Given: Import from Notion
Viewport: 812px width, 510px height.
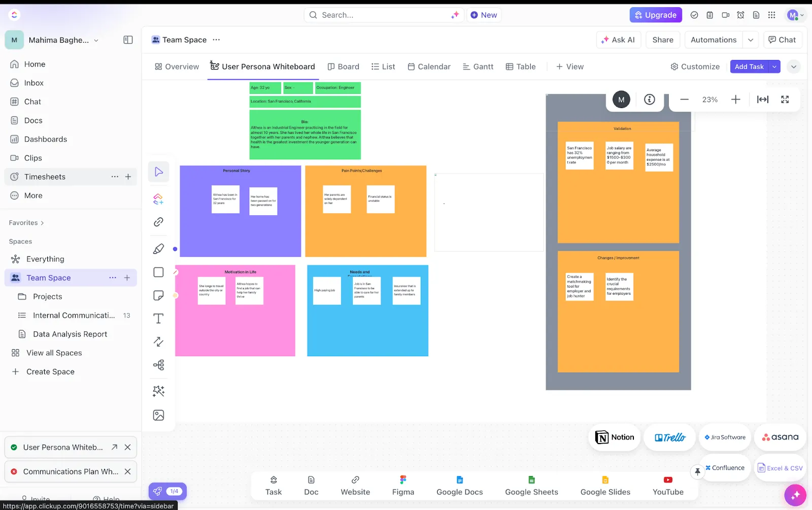Looking at the screenshot, I should click(615, 437).
